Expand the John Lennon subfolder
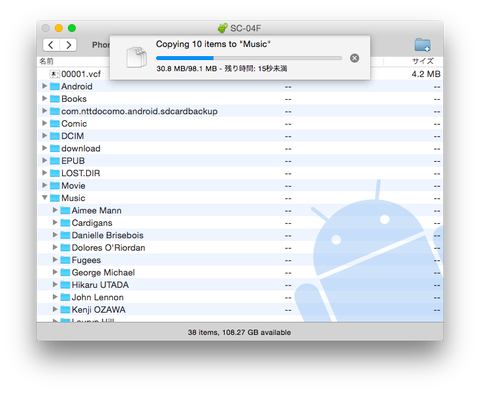 point(55,297)
